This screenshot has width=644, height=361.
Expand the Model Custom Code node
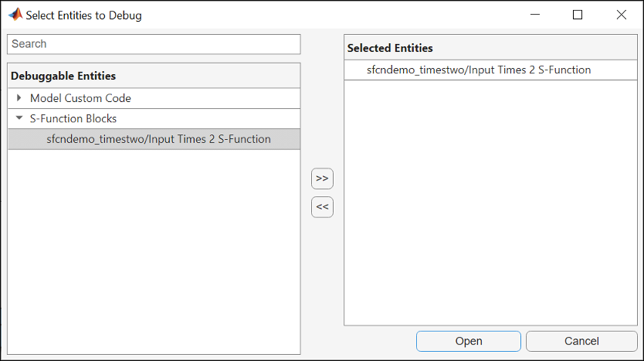coord(19,98)
